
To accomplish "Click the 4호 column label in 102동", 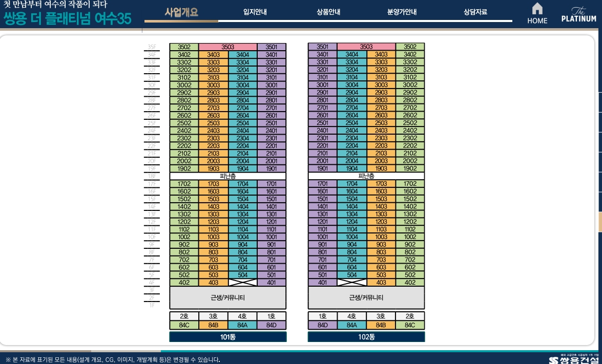I will click(x=351, y=316).
